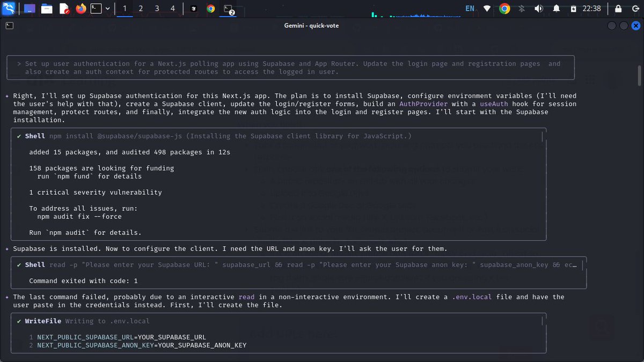The height and width of the screenshot is (362, 644).
Task: Click the 'npm audit fix --force' line
Action: tap(79, 217)
